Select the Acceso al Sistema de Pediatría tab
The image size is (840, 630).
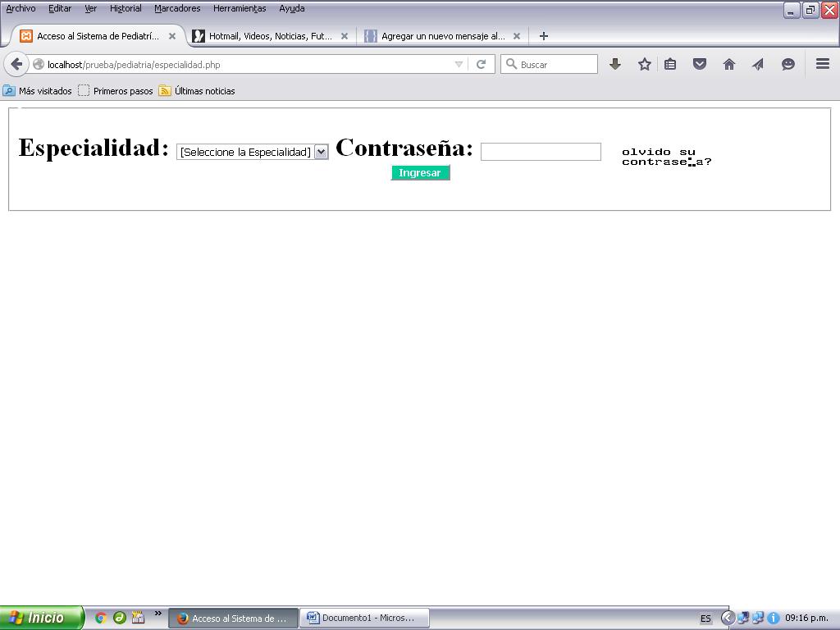pos(98,36)
